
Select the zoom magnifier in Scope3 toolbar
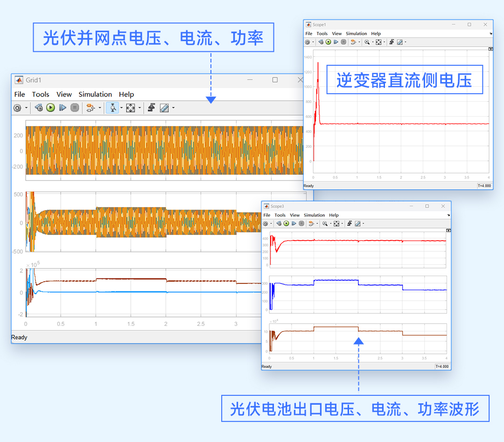pos(325,224)
